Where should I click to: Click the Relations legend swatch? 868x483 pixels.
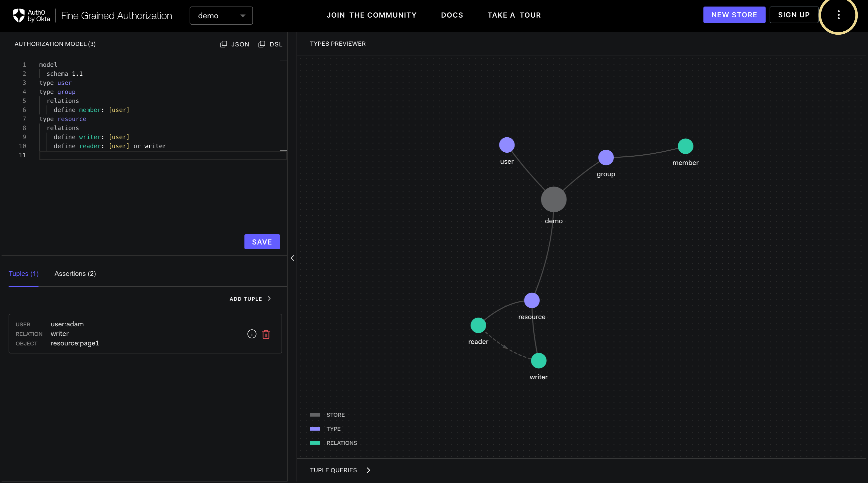[x=315, y=443]
